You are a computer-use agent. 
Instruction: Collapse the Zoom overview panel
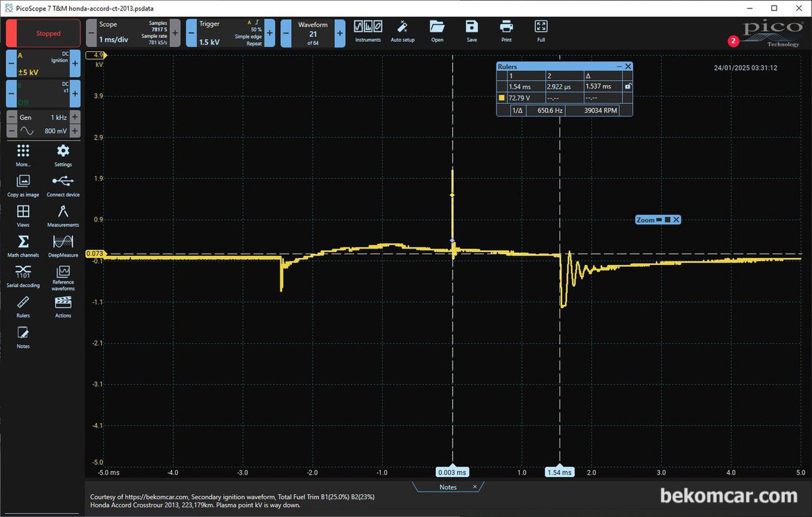(x=659, y=220)
